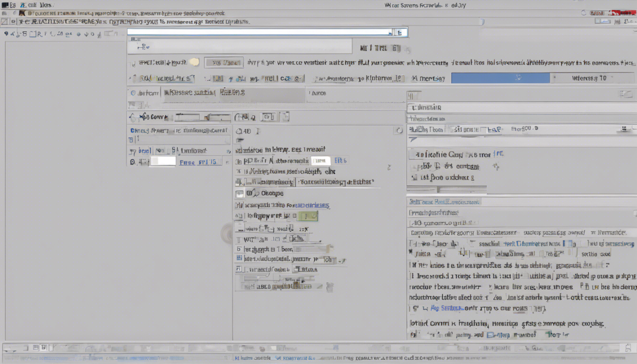Toggle the checkbox beside "Oborpe"
The image size is (637, 364).
[x=239, y=194]
